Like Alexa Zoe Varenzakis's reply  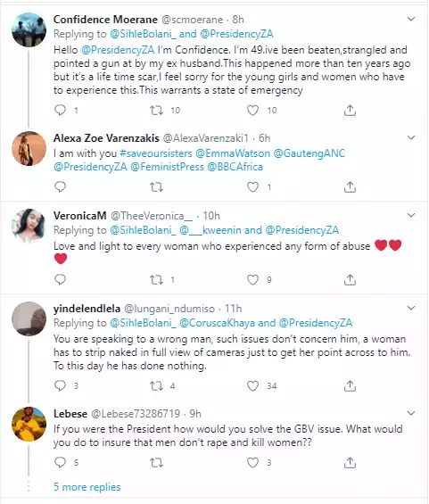point(253,187)
